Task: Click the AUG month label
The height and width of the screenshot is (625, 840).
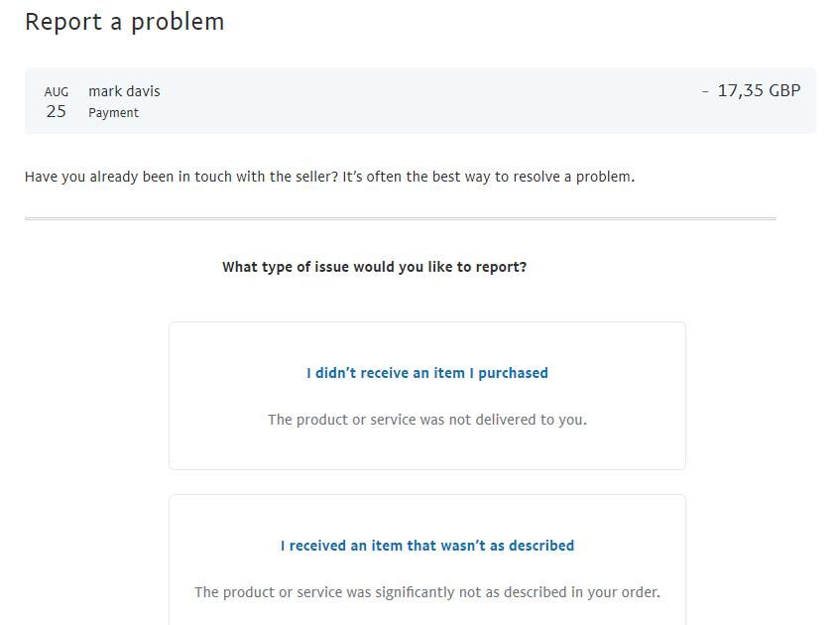Action: [57, 92]
